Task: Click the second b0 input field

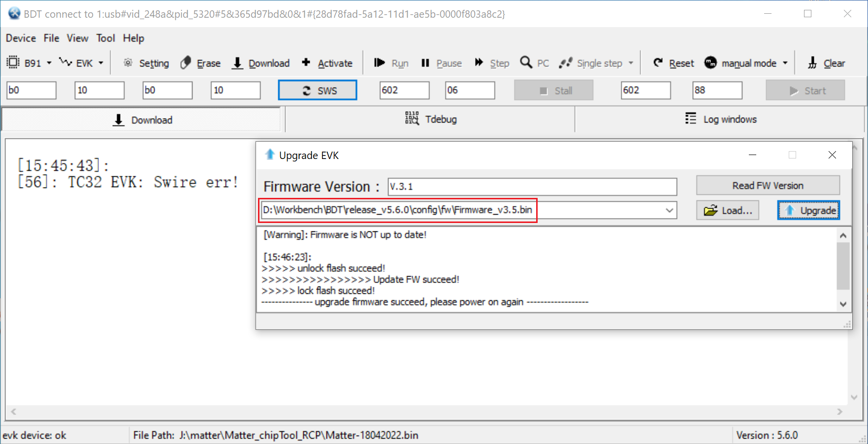Action: tap(167, 90)
